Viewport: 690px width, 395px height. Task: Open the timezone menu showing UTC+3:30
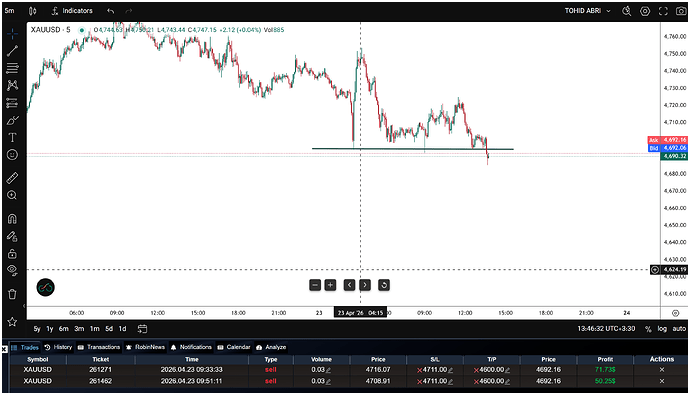click(606, 329)
